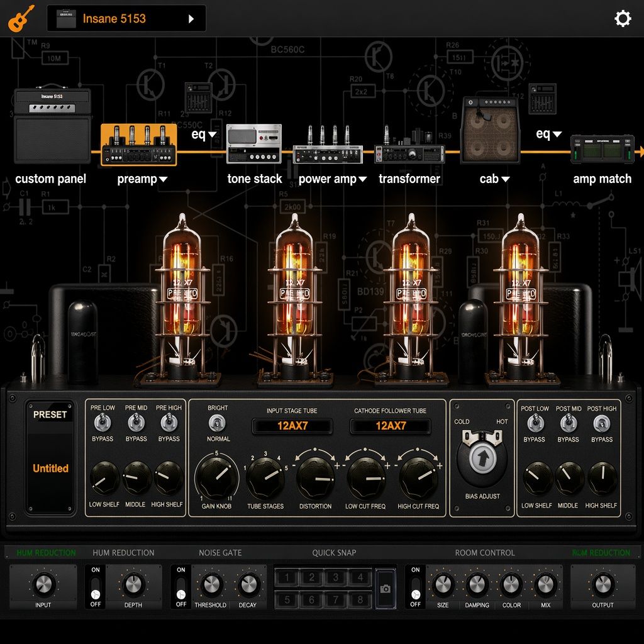
Task: Open preset list with the arrow beside Insane 5153
Action: pyautogui.click(x=191, y=18)
